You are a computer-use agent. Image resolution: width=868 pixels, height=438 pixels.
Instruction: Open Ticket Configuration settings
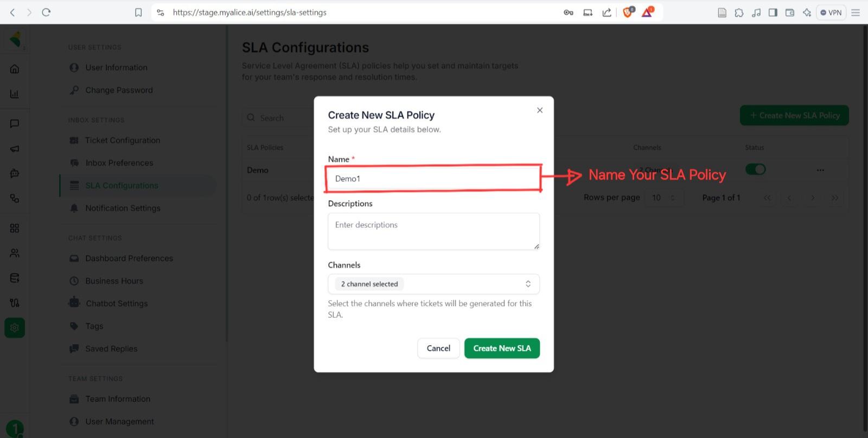click(122, 141)
